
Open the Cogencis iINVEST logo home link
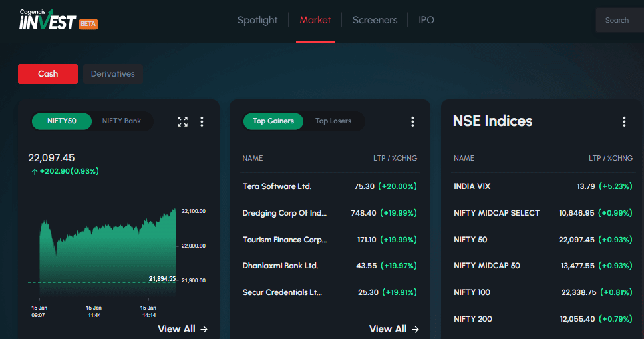pos(59,20)
